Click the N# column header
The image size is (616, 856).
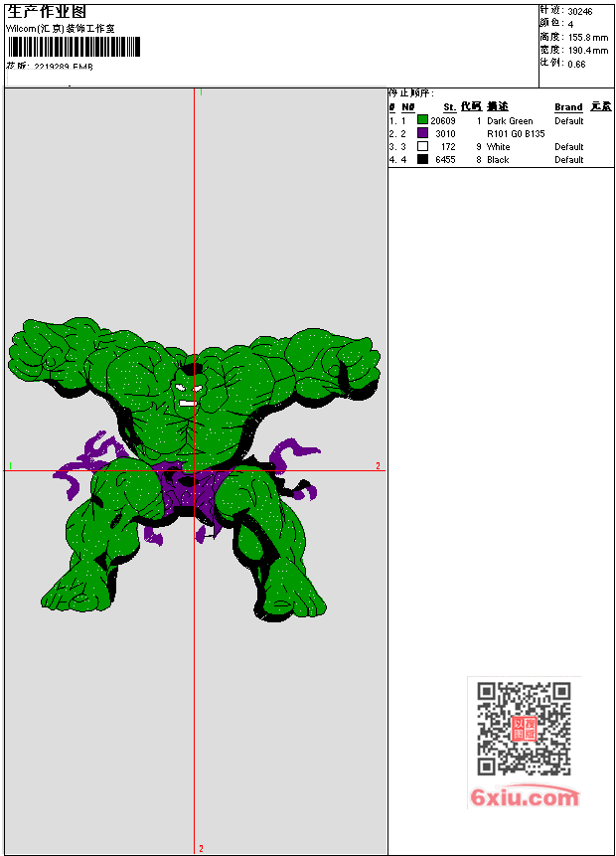pyautogui.click(x=408, y=107)
